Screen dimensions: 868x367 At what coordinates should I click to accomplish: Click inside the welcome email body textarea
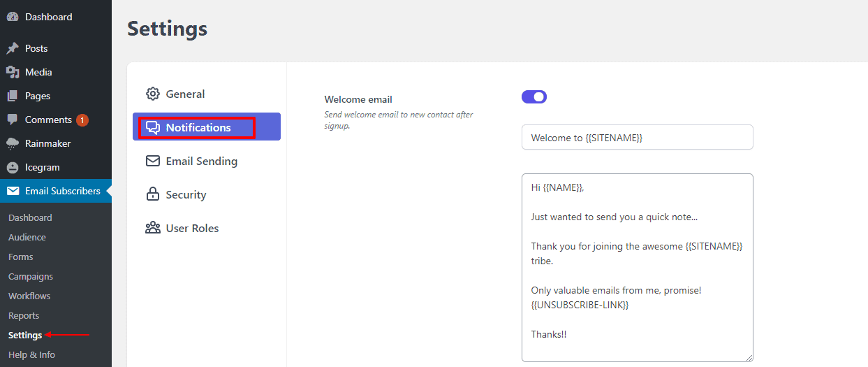638,268
